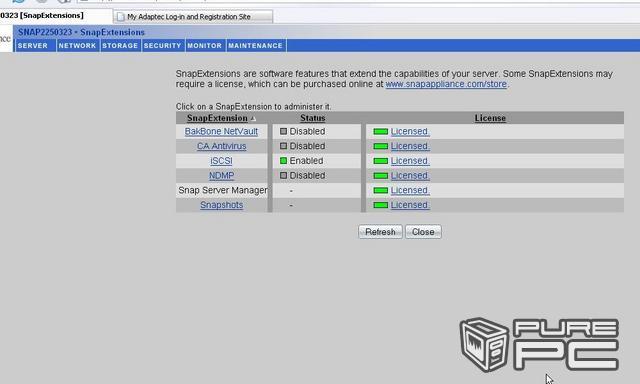
Task: Click gray status indicator for CA Antivirus
Action: pos(283,146)
